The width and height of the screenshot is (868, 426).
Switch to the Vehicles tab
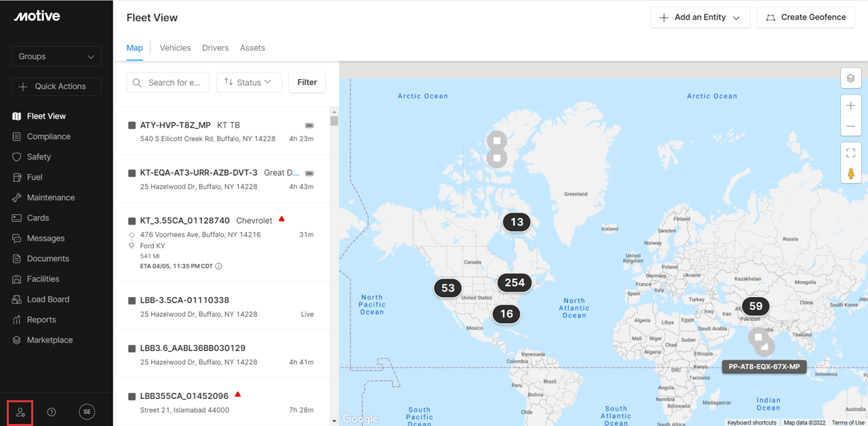(x=175, y=48)
